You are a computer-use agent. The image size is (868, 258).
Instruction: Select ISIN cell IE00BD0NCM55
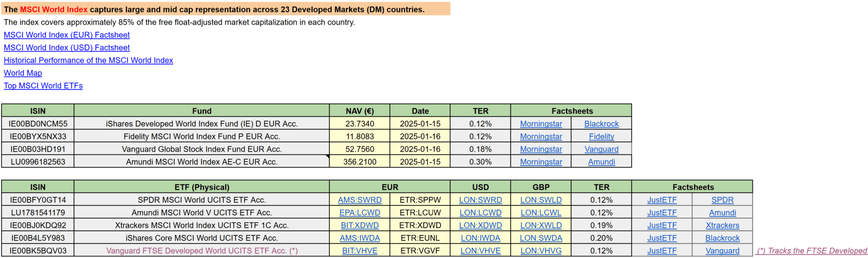pos(38,123)
